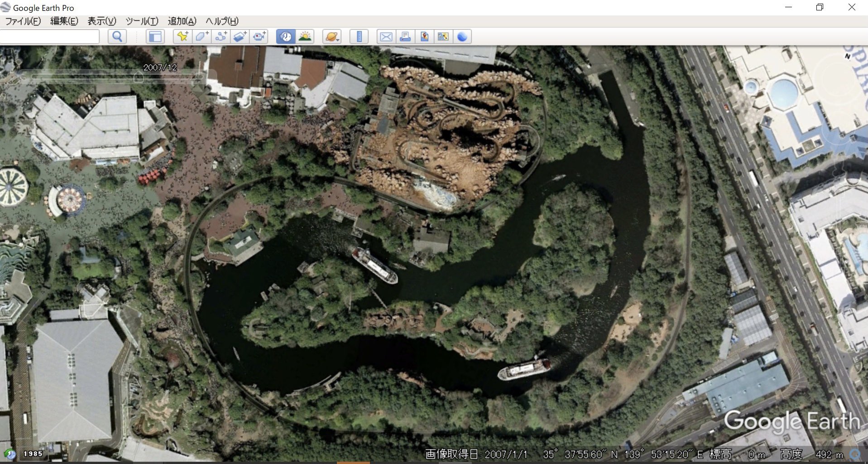Select the add path tool
Image resolution: width=868 pixels, height=464 pixels.
click(221, 37)
